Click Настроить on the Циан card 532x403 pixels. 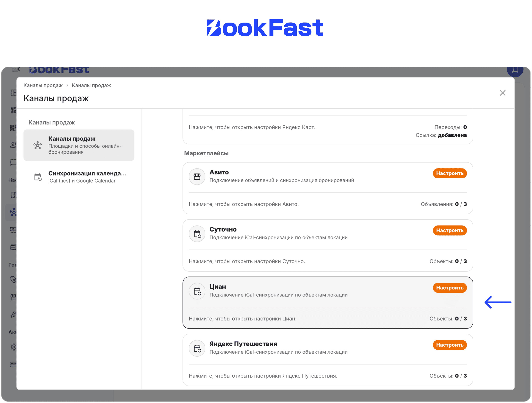tap(450, 288)
